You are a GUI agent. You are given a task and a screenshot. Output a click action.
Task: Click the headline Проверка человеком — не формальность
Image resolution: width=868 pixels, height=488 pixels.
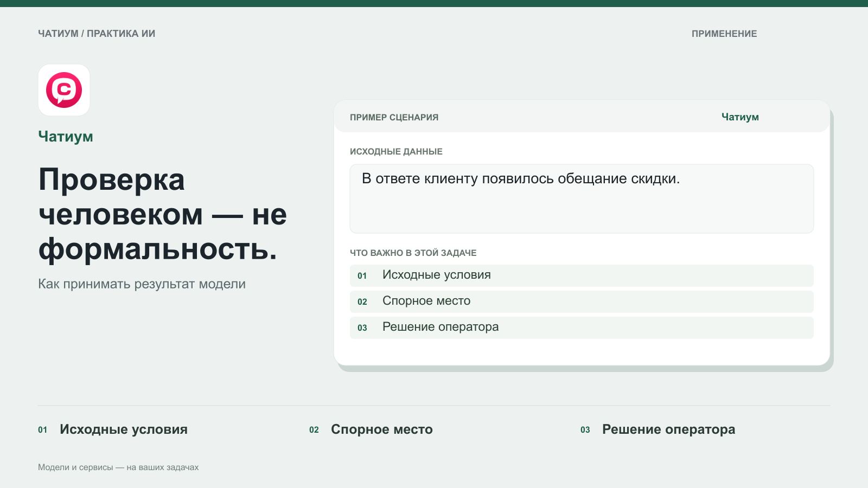(x=163, y=214)
